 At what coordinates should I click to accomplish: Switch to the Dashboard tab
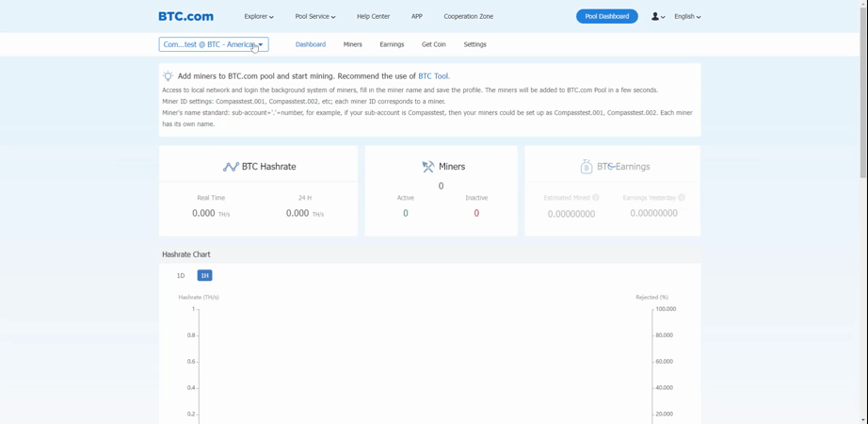311,44
